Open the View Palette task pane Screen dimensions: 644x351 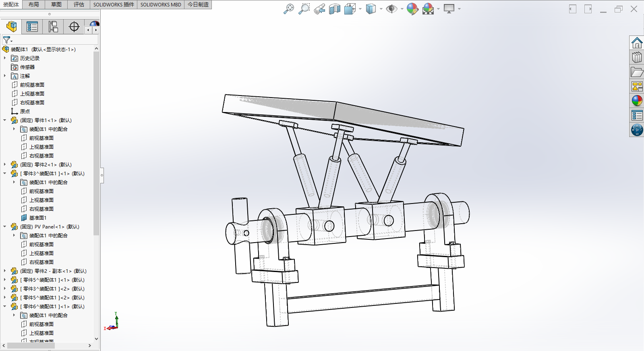point(637,86)
